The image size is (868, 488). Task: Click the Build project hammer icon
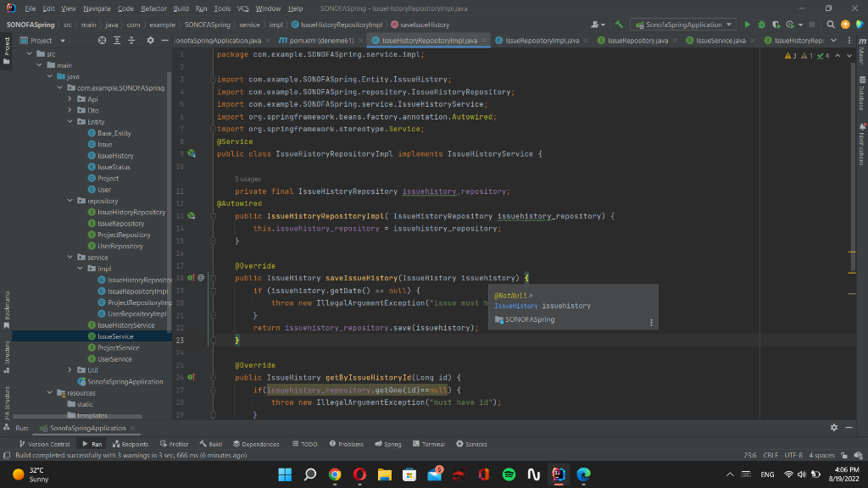(x=620, y=25)
